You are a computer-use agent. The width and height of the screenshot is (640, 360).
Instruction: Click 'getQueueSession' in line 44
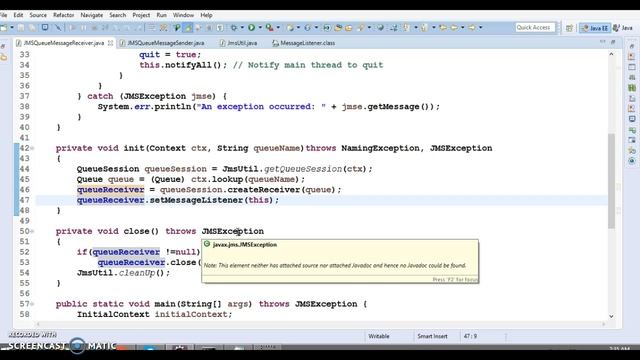coord(303,169)
